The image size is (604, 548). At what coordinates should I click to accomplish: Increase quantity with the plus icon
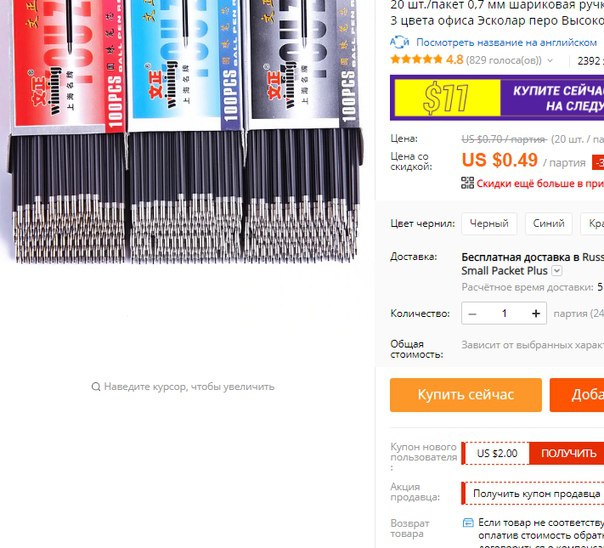click(535, 313)
